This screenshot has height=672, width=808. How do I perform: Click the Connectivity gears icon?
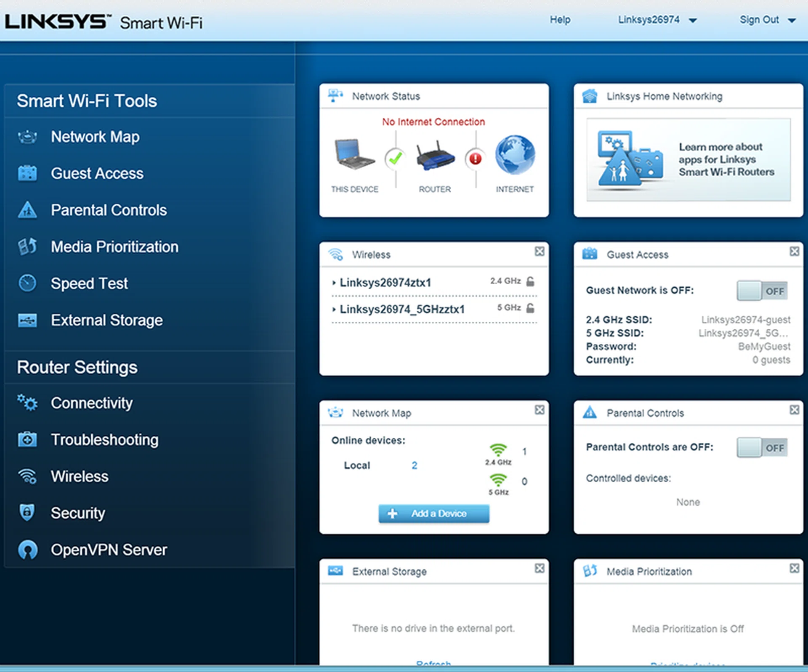coord(27,403)
